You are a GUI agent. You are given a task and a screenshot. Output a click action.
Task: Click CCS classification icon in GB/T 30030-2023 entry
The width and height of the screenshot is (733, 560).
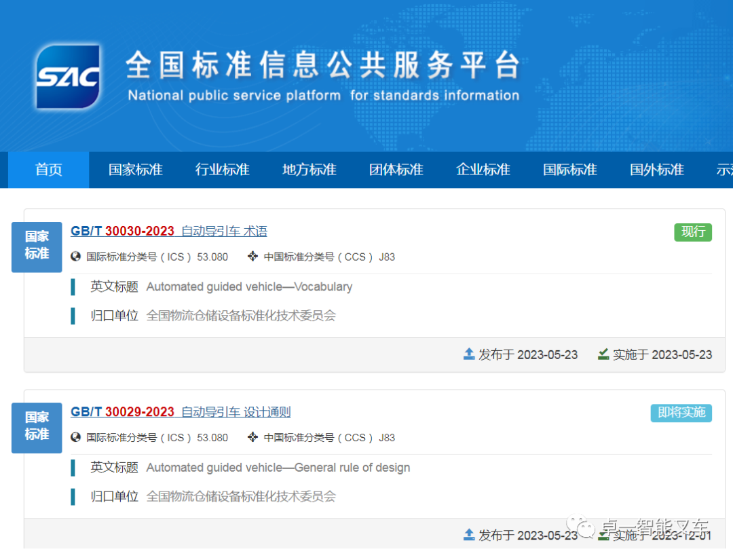click(x=253, y=257)
